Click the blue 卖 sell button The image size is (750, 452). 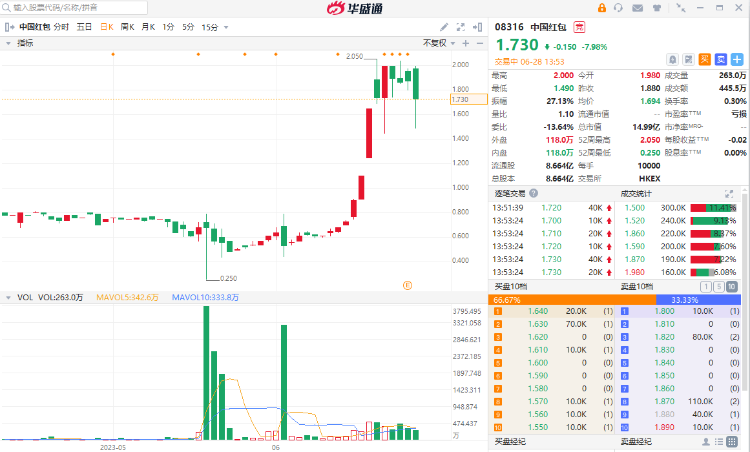click(x=721, y=59)
